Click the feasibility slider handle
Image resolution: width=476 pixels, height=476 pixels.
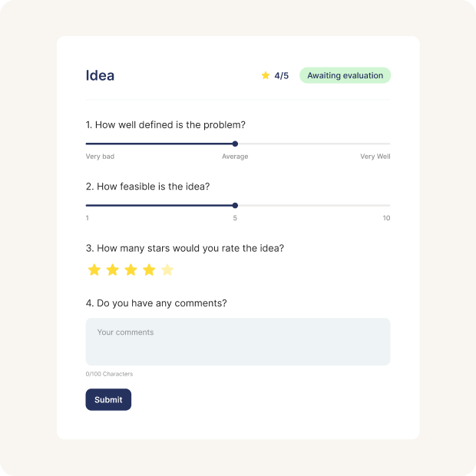click(235, 205)
